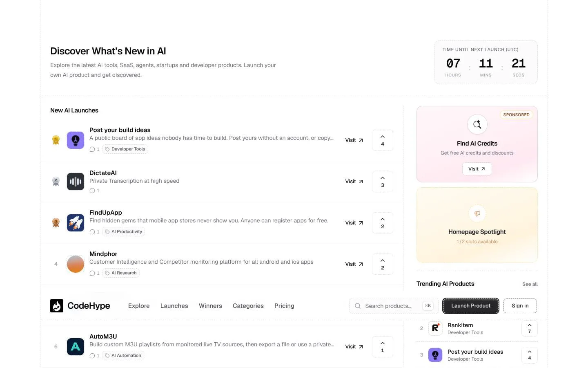The image size is (588, 368).
Task: Open the DictateAI waveform app icon
Action: [x=76, y=182]
